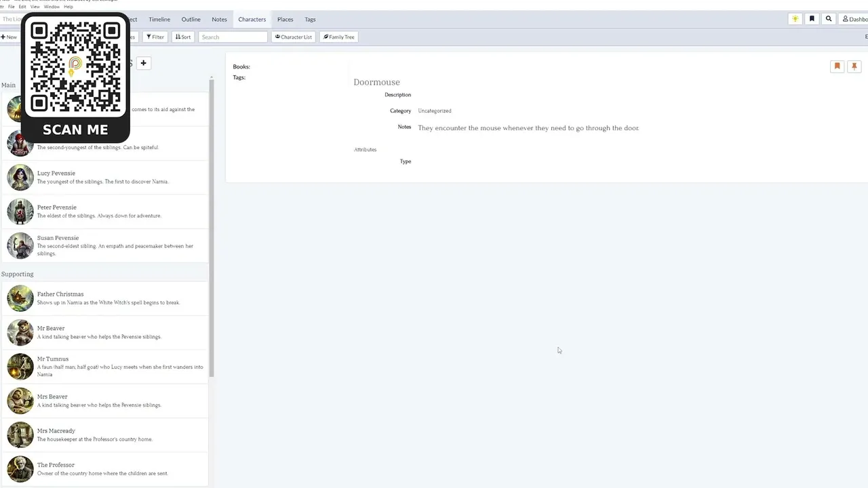Go to the Timeline tab

pyautogui.click(x=159, y=20)
